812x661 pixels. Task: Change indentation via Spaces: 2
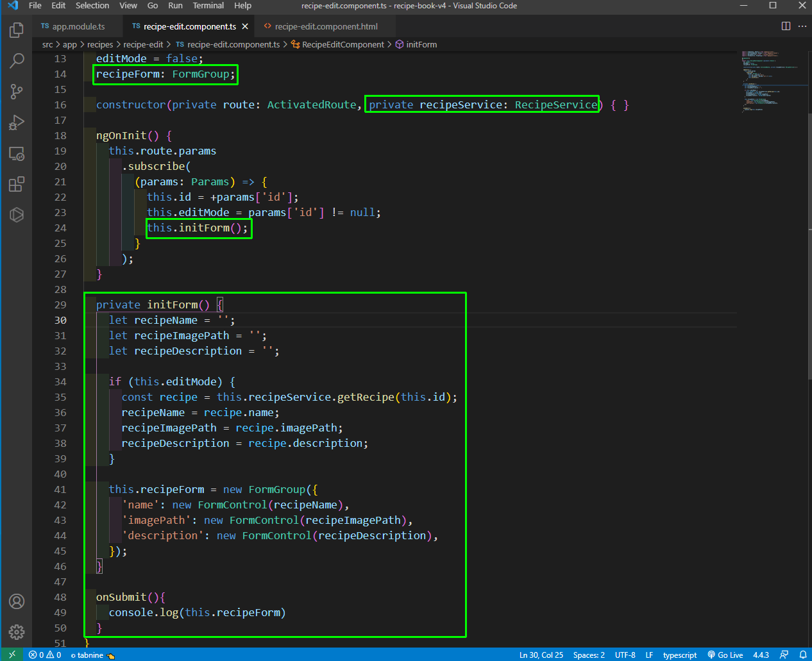coord(589,655)
